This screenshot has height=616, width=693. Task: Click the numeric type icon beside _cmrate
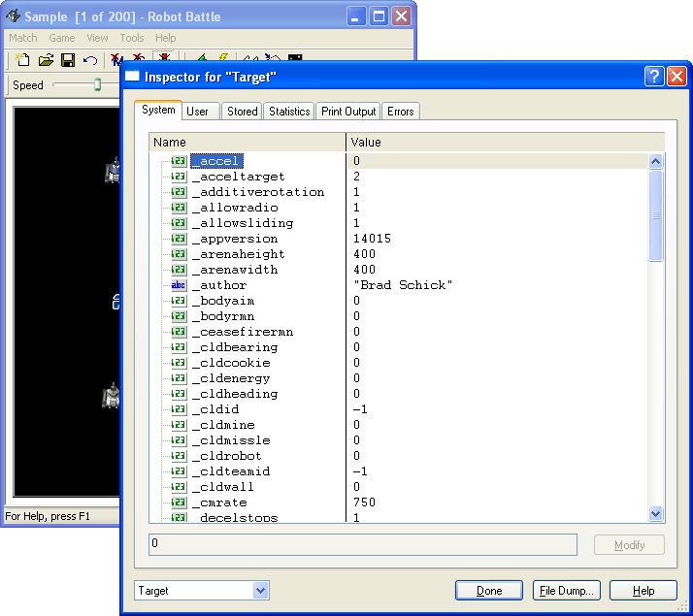[x=179, y=503]
